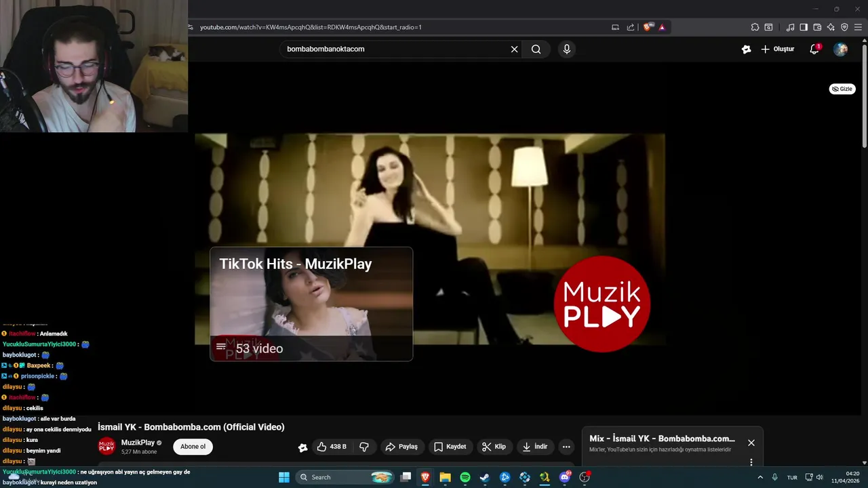Open File Explorer from the taskbar
Screen dimensions: 868x488
[445, 477]
